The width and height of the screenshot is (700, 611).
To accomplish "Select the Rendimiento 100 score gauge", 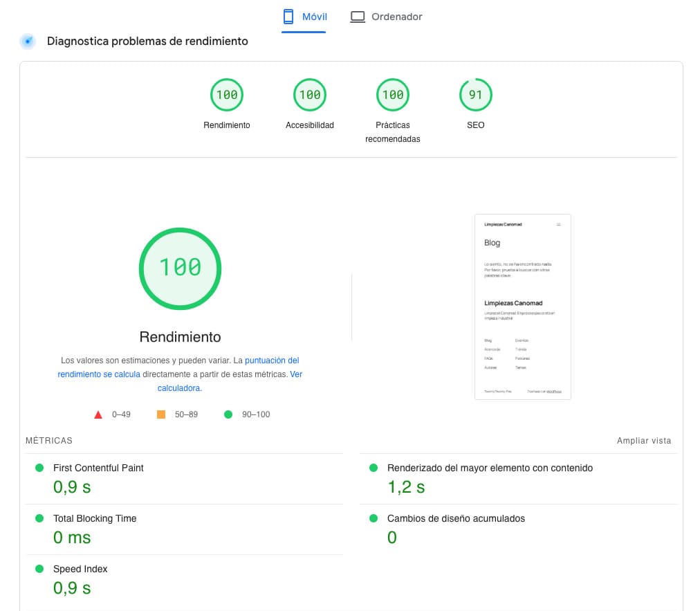I will [x=227, y=95].
